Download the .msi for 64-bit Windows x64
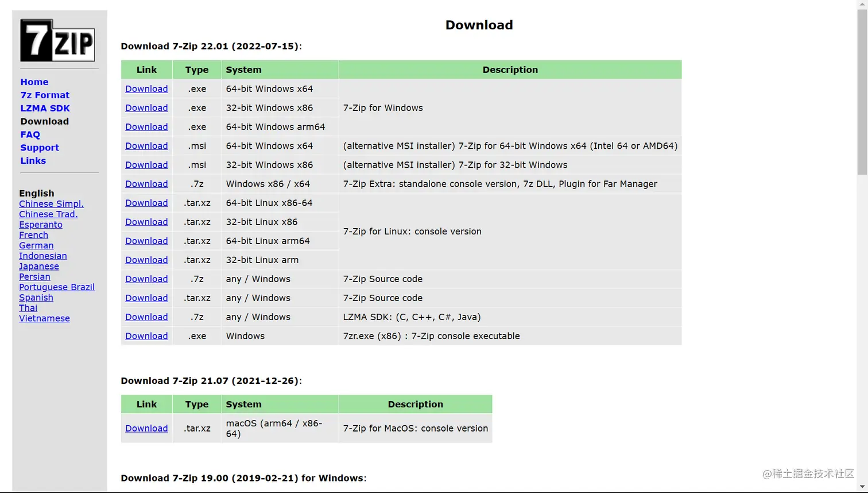This screenshot has height=493, width=868. click(146, 146)
